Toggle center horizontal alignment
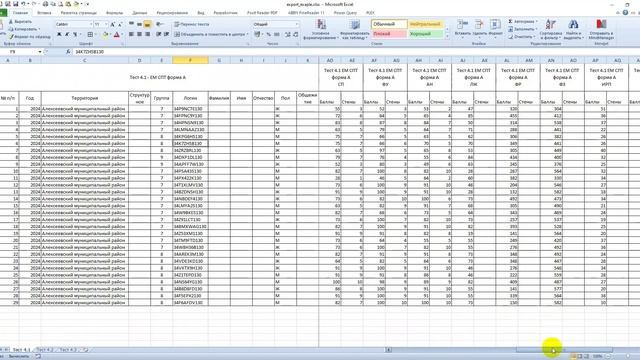The height and width of the screenshot is (360, 640). [139, 35]
